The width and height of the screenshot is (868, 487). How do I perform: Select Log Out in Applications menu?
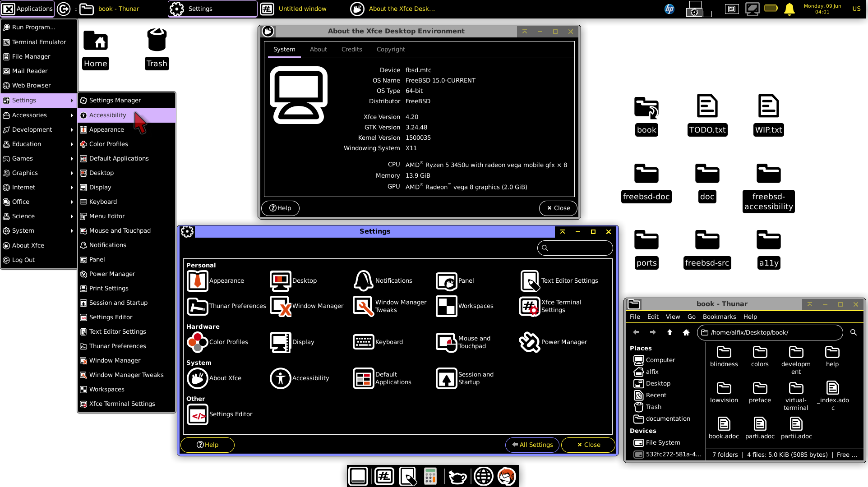click(39, 260)
